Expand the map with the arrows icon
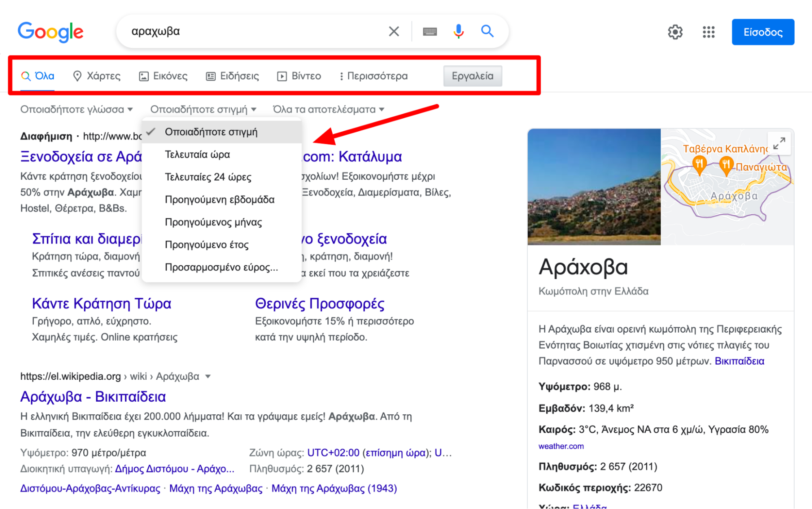Image resolution: width=812 pixels, height=509 pixels. click(779, 143)
